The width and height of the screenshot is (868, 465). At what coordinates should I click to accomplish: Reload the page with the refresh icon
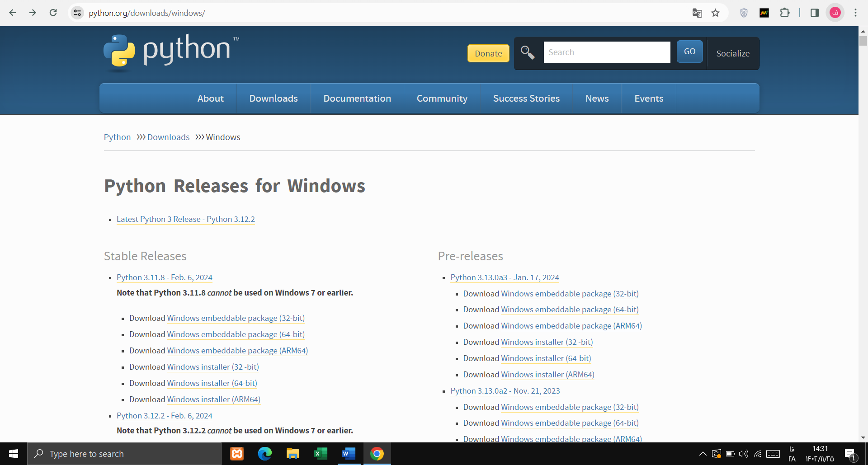click(x=53, y=13)
